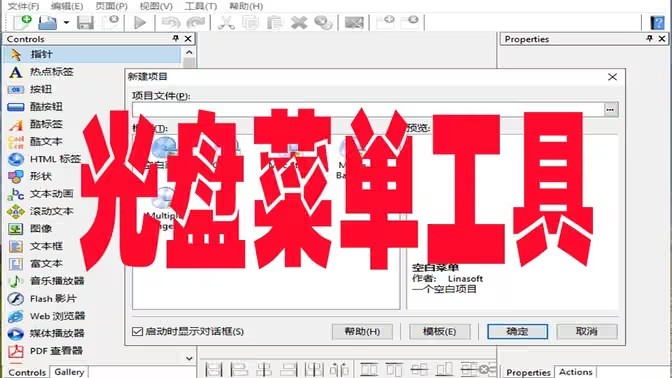
Task: Switch to the Properties bottom tab
Action: (528, 372)
